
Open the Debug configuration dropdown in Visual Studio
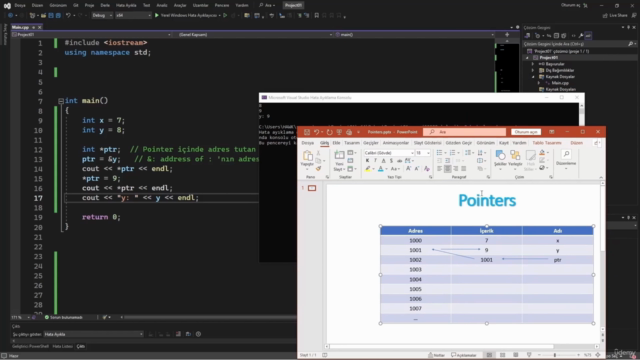(102, 15)
